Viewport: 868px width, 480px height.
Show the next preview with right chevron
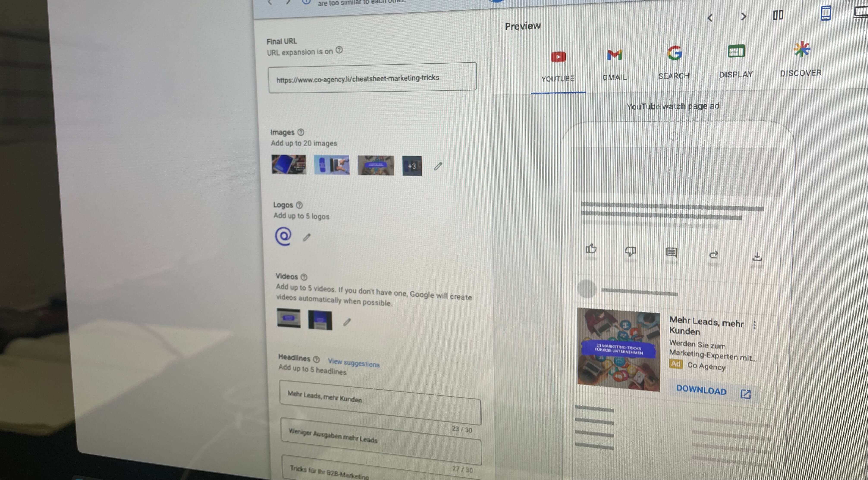(x=744, y=17)
